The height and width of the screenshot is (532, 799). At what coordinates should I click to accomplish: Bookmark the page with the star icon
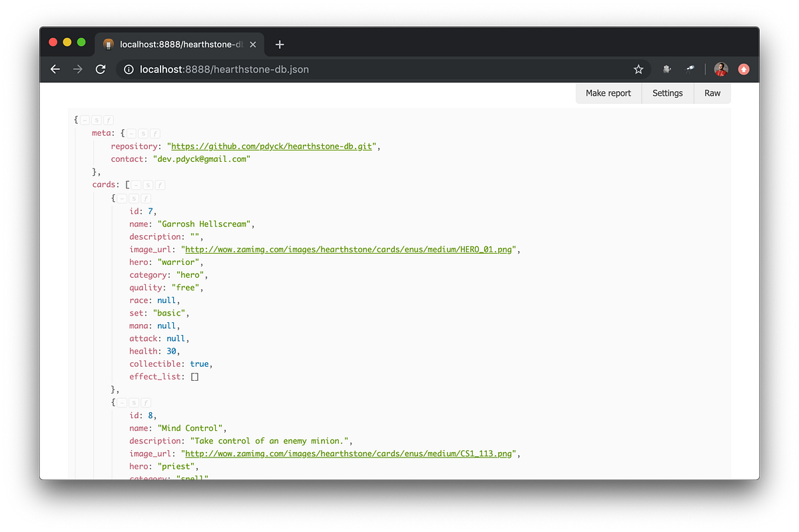click(638, 69)
